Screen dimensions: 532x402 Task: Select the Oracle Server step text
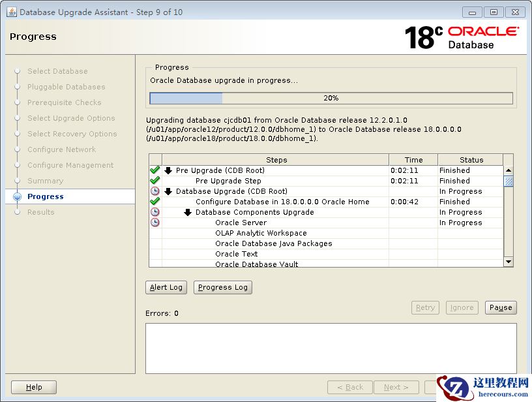coord(241,223)
